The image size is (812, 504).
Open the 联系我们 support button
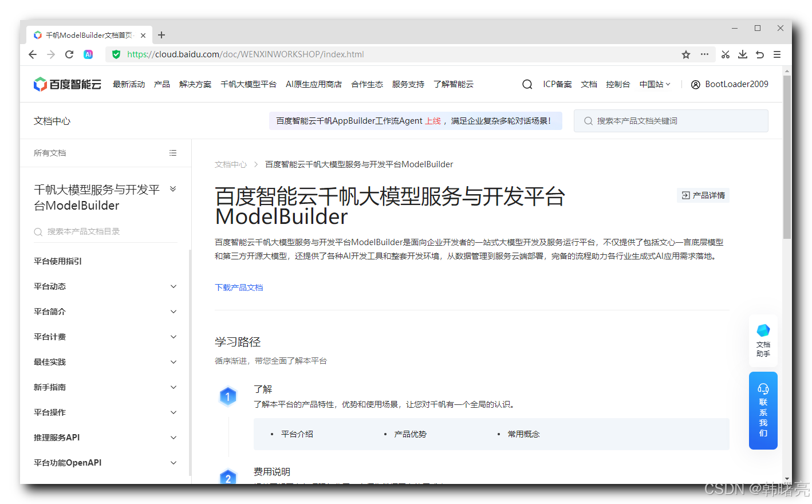763,411
